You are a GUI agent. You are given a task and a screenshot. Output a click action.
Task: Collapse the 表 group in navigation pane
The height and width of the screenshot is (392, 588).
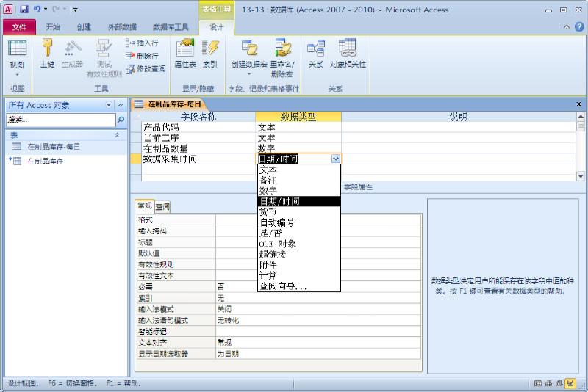[117, 135]
